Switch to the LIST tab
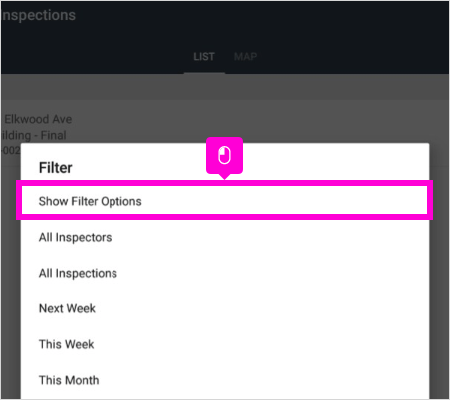The width and height of the screenshot is (450, 400). pyautogui.click(x=204, y=57)
